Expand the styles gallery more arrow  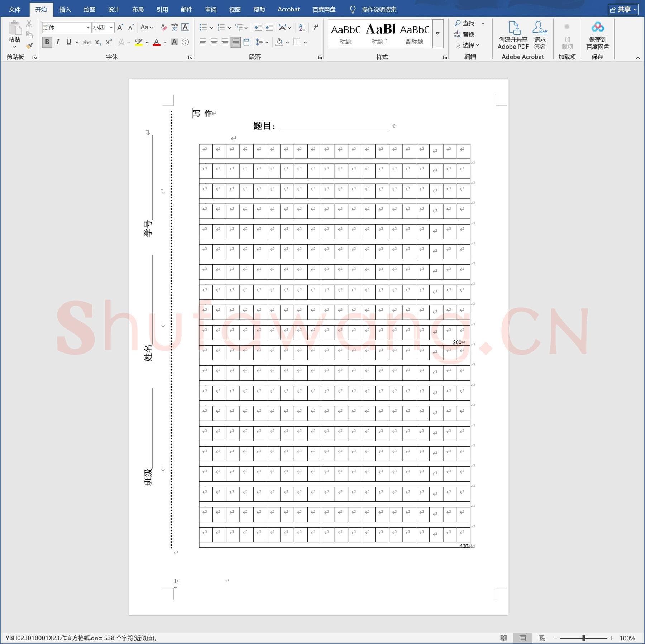pyautogui.click(x=438, y=34)
